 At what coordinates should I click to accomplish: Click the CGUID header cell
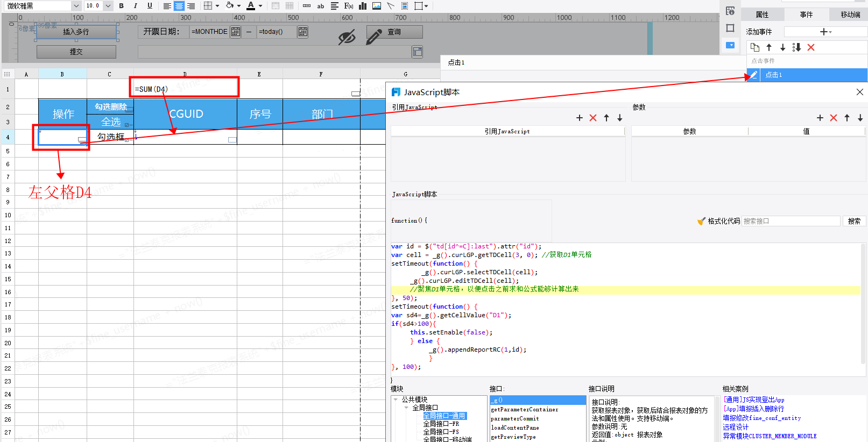186,114
